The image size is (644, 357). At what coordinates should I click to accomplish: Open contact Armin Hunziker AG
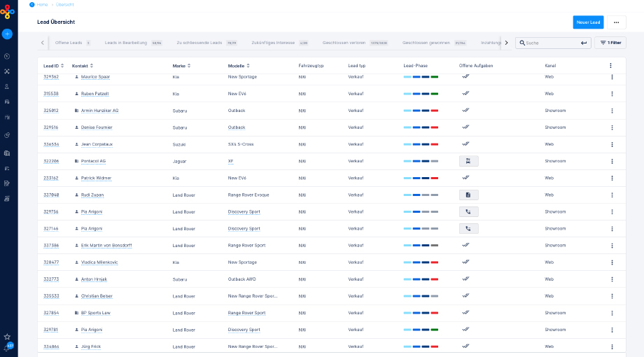100,111
